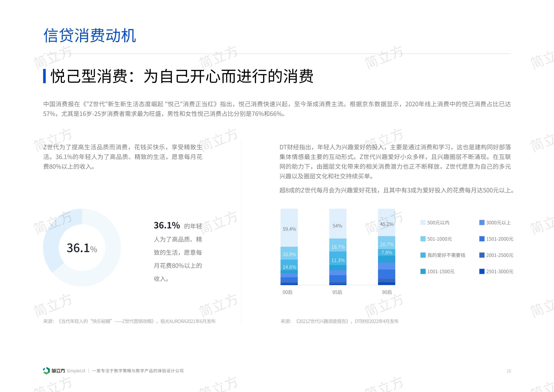Click the 45.2% segment of 90后 bar
The width and height of the screenshot is (554, 392).
click(x=386, y=222)
